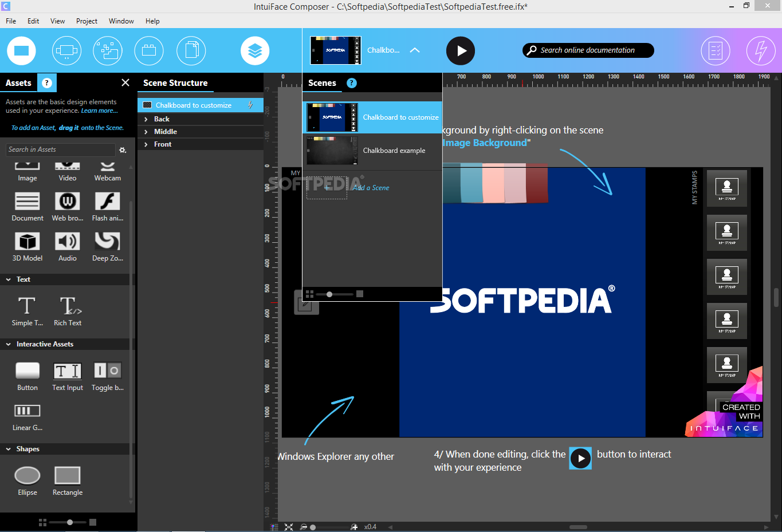Viewport: 782px width, 532px height.
Task: Select the Rich Text asset
Action: coord(68,311)
